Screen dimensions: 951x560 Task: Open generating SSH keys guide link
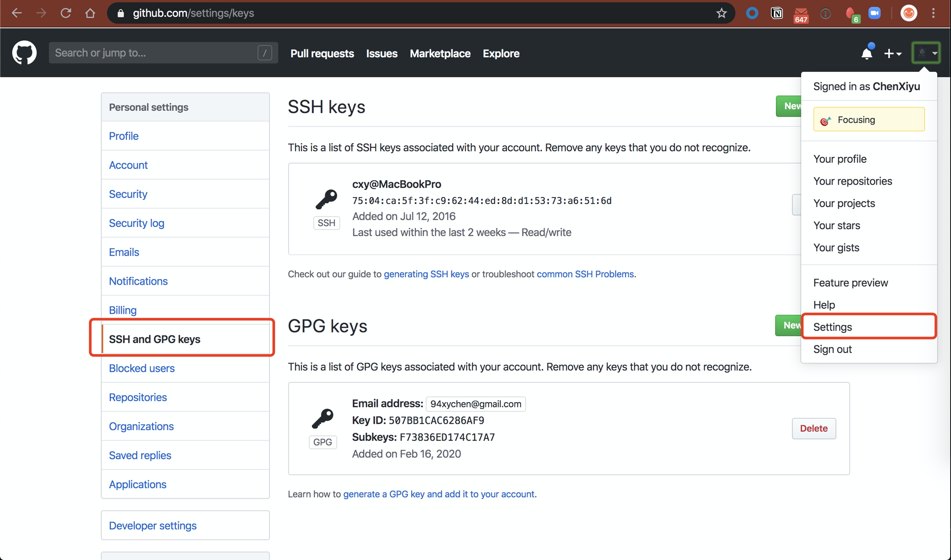pyautogui.click(x=426, y=274)
